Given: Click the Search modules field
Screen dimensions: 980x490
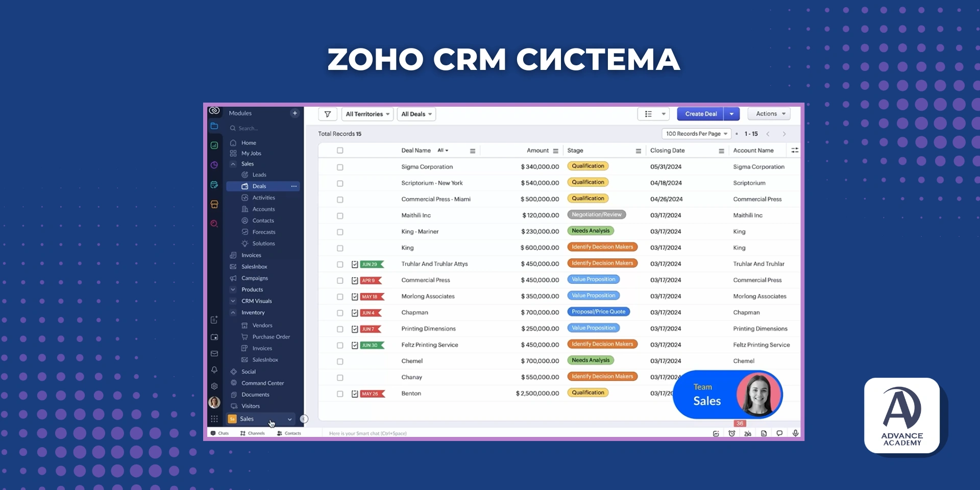Looking at the screenshot, I should pos(263,128).
